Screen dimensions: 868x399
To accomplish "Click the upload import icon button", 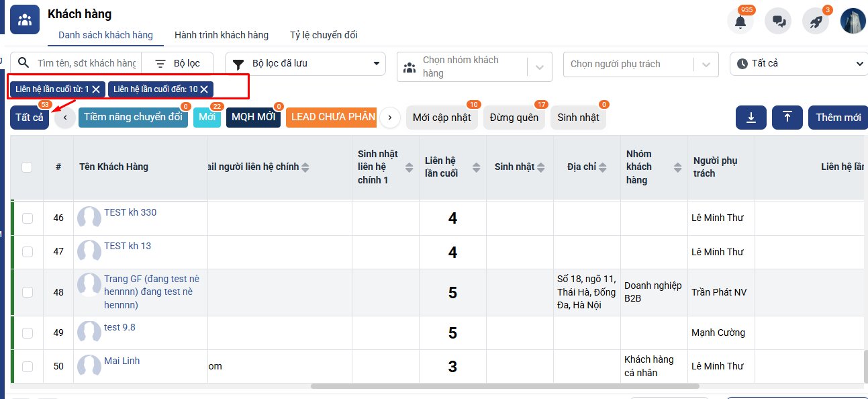I will tap(787, 117).
